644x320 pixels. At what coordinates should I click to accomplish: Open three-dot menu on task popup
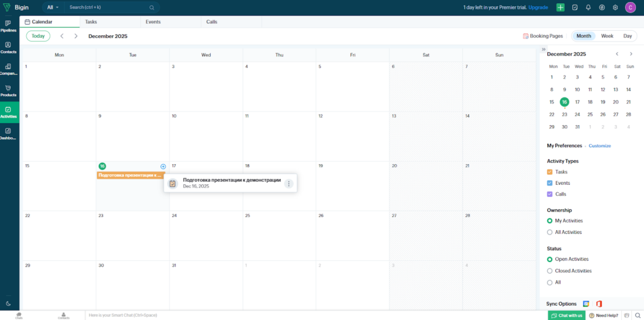289,184
